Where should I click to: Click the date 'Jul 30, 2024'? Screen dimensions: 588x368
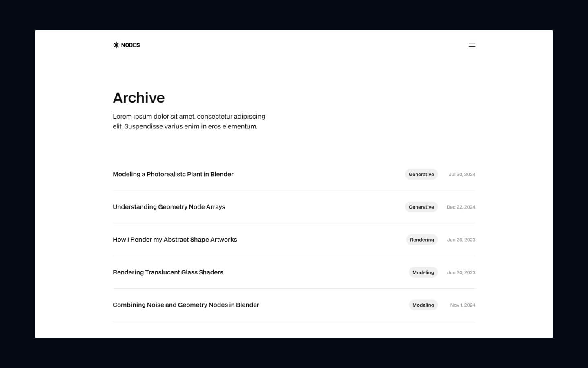click(461, 174)
